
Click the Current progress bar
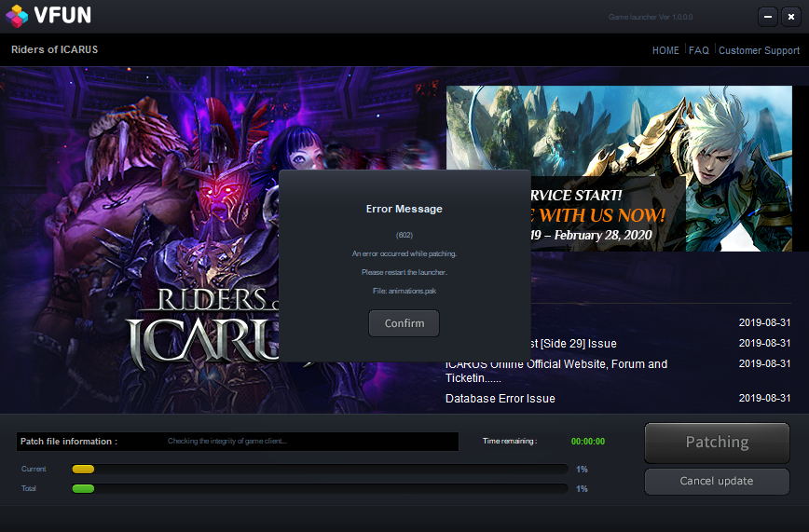pos(320,469)
